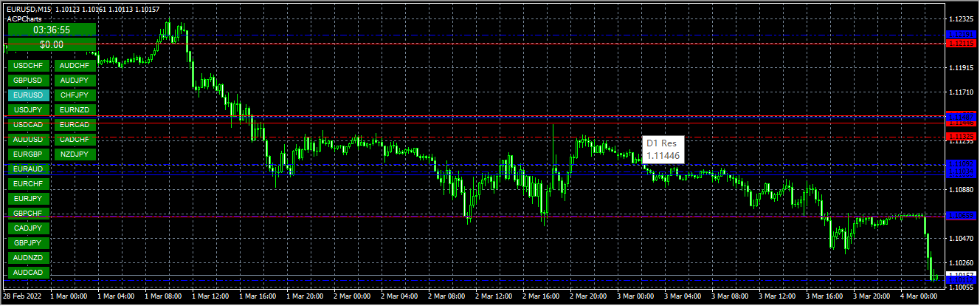
Task: Click the 1.10055 price axis label
Action: pos(962,287)
